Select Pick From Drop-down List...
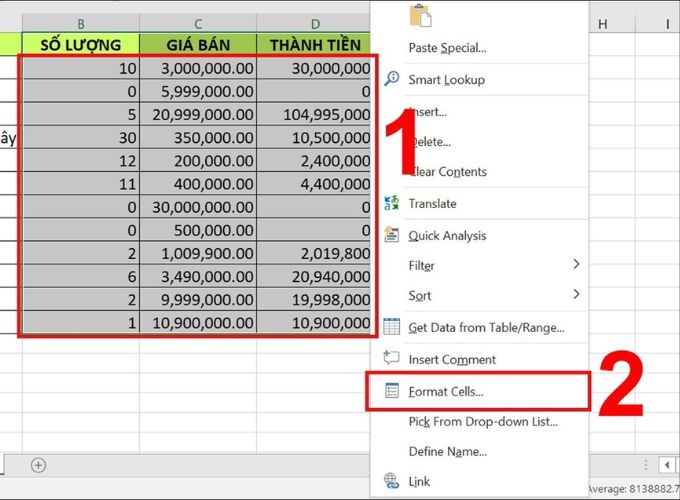This screenshot has width=680, height=500. (x=483, y=422)
